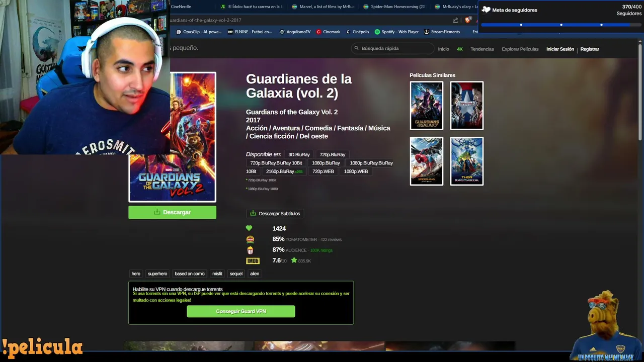Open the Spotify Web Player bookmark
The image size is (644, 362).
point(396,32)
